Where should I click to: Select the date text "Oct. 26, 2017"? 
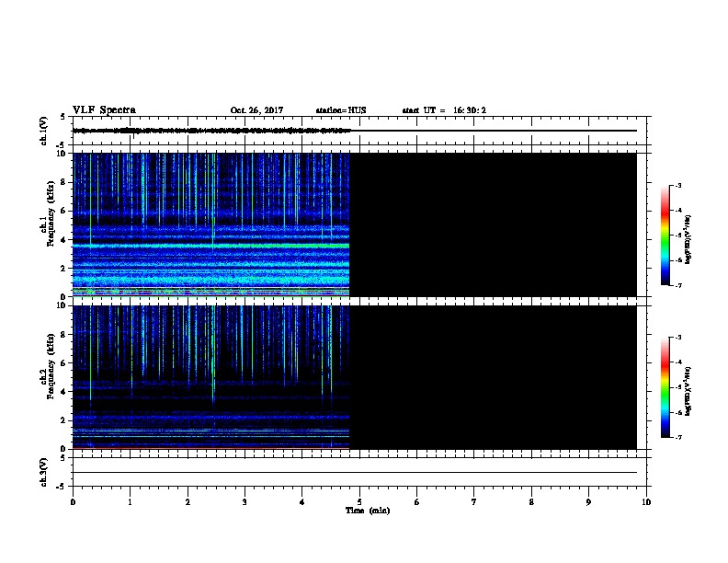point(256,110)
